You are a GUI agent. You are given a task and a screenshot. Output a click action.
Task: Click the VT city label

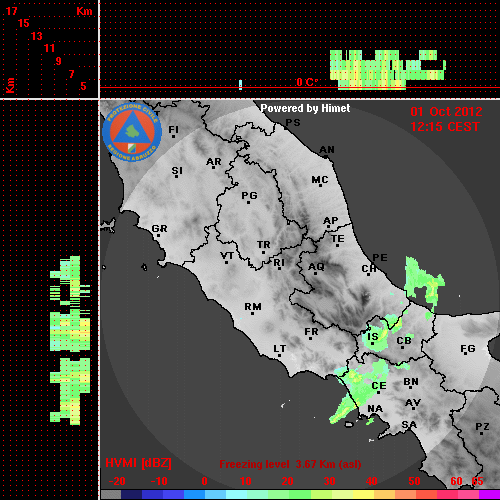point(227,256)
